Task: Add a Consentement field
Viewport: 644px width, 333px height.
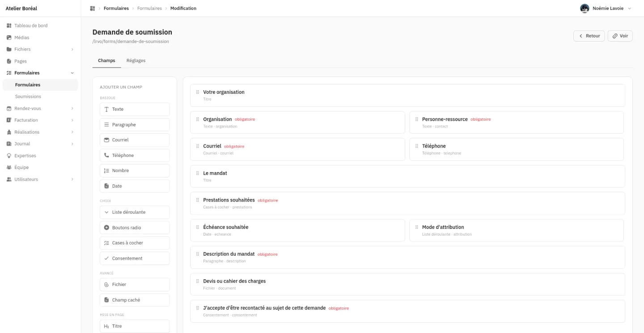Action: [135, 258]
